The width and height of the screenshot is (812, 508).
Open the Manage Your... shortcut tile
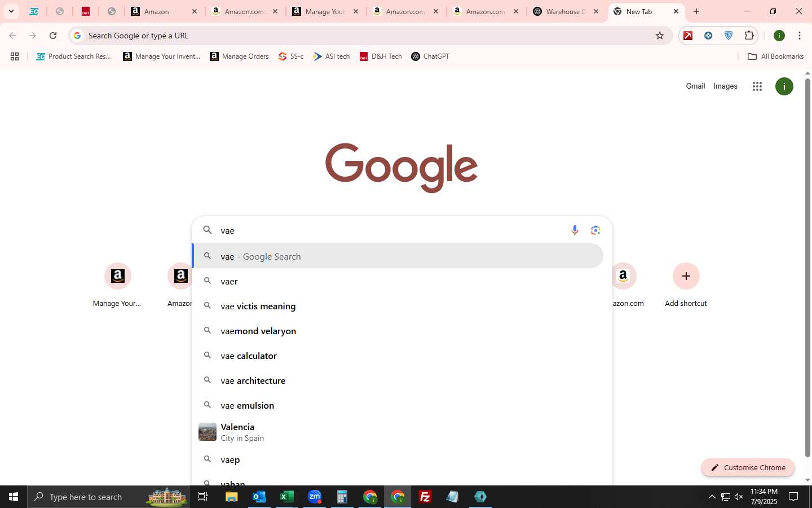117,286
